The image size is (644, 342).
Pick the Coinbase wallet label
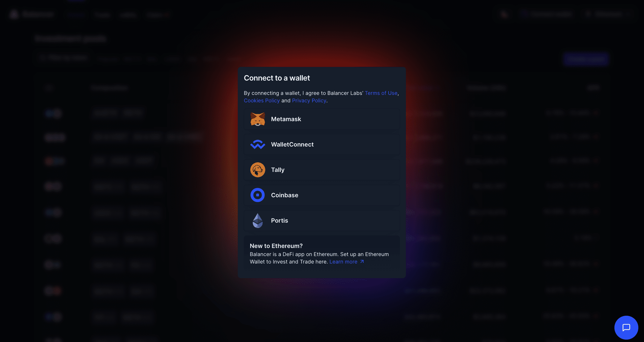284,195
